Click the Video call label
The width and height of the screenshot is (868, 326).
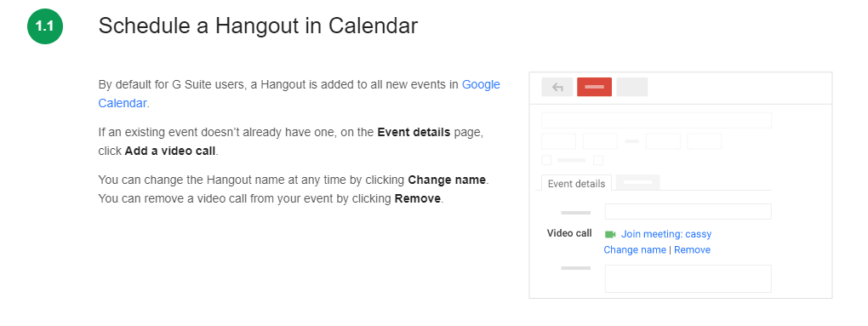point(569,233)
